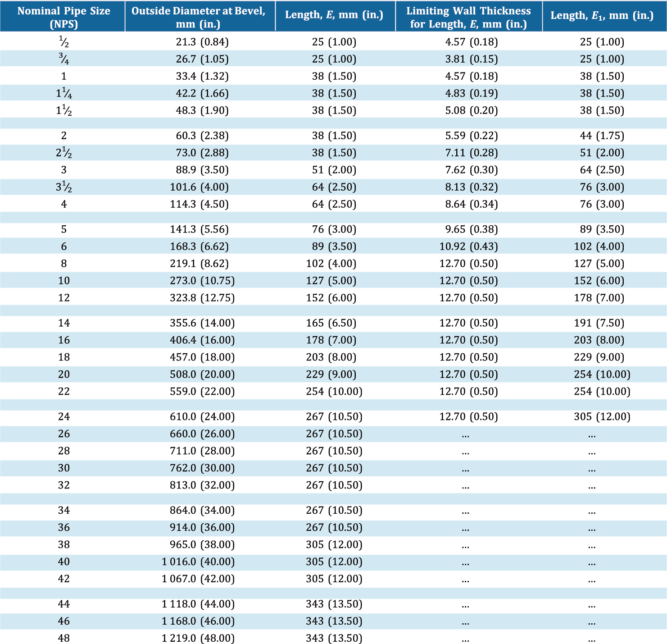The image size is (667, 644).
Task: Select the 191 (7.50) length E1 cell
Action: coord(599,323)
